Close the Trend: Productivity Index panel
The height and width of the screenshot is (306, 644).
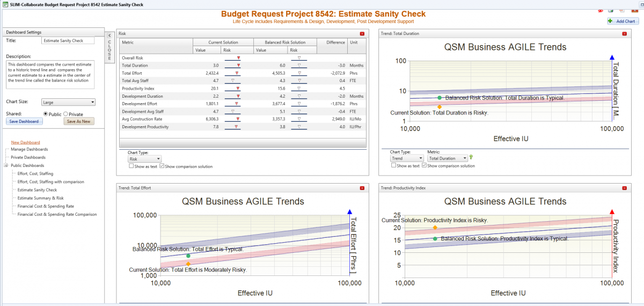pyautogui.click(x=624, y=188)
